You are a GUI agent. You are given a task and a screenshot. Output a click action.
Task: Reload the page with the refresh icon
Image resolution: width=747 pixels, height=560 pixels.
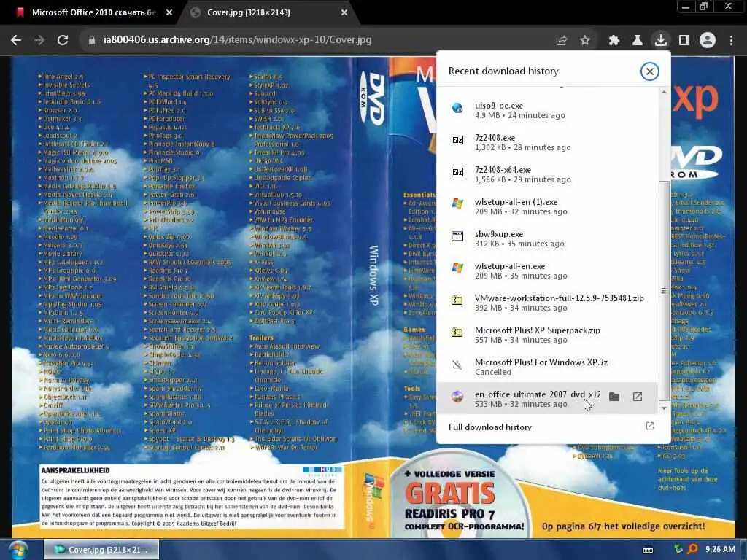click(63, 41)
